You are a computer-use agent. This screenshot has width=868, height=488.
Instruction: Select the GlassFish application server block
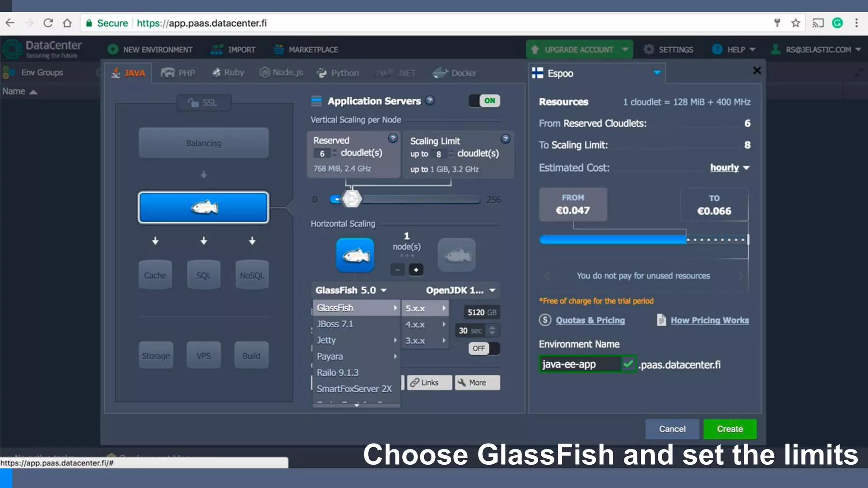click(203, 208)
